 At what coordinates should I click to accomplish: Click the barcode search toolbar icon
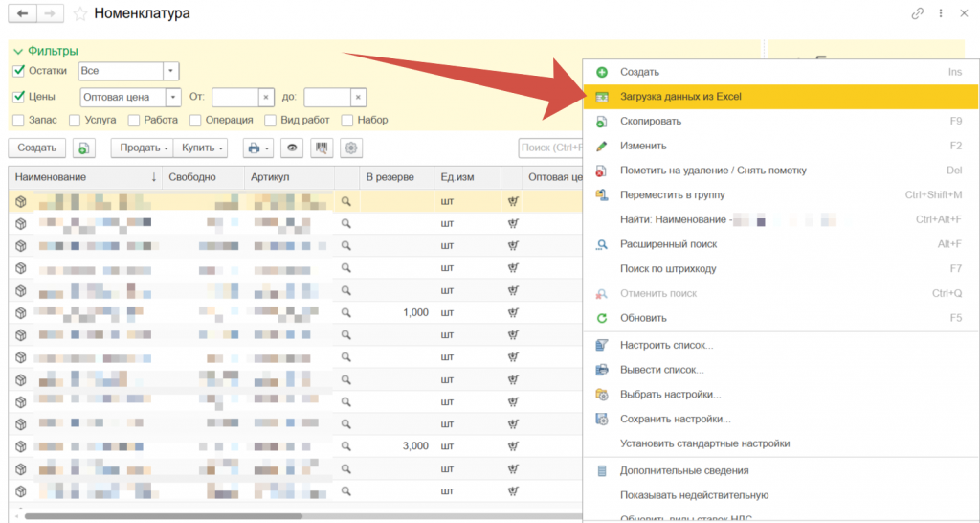click(322, 148)
